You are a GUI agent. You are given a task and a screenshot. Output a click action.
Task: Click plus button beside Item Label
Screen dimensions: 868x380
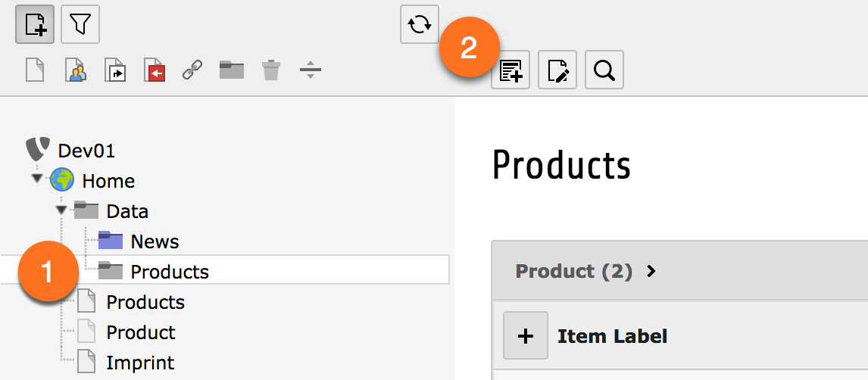[x=526, y=335]
